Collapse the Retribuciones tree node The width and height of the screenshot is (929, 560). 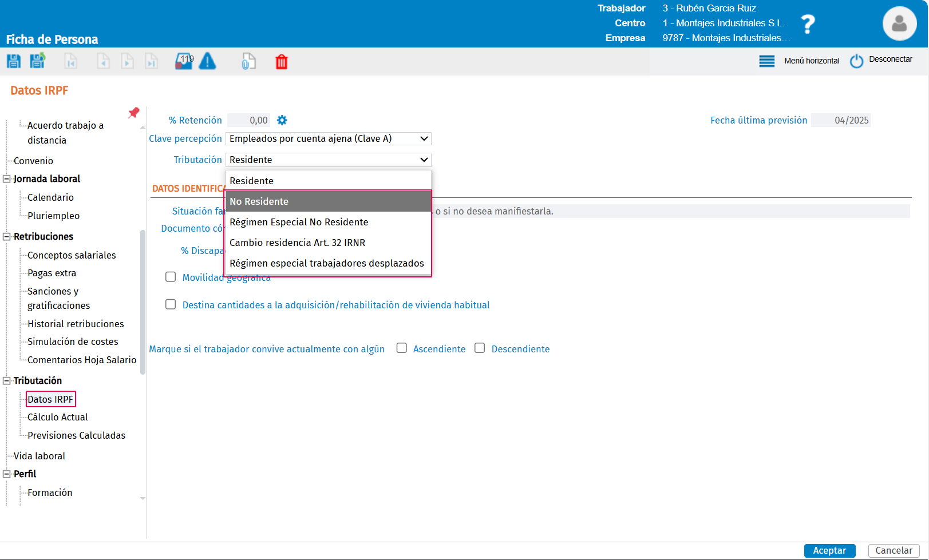pyautogui.click(x=7, y=236)
